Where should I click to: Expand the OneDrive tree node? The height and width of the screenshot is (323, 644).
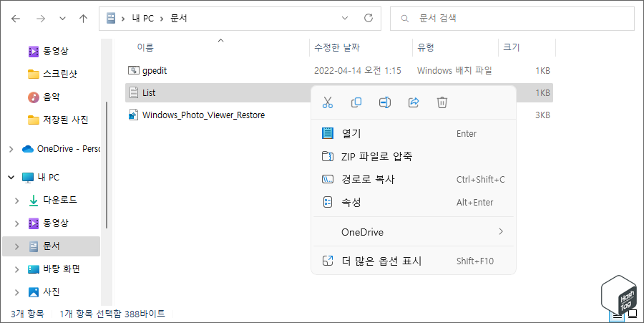click(11, 149)
